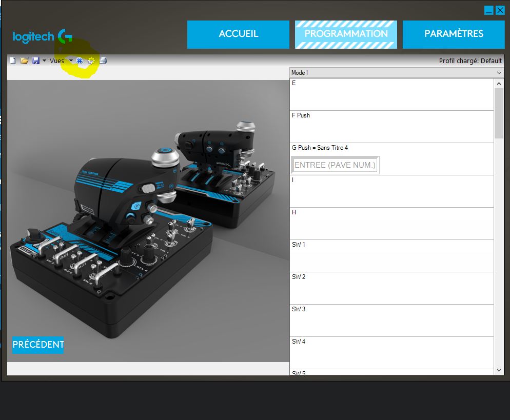The image size is (510, 420).
Task: Select the SW 3 row
Action: click(391, 321)
